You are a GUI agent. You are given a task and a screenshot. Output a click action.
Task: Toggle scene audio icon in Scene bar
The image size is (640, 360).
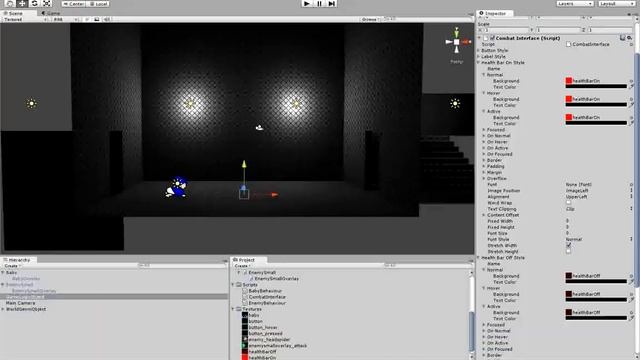coord(107,19)
